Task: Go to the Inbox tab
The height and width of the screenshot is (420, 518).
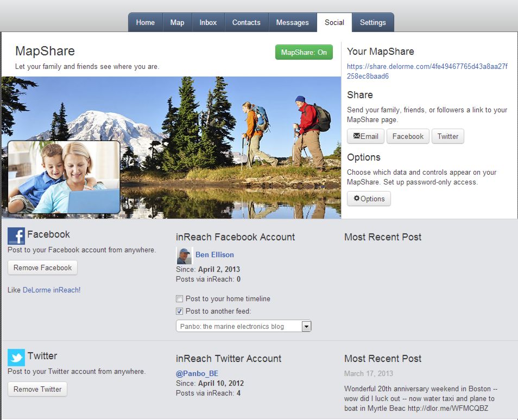Action: coord(208,22)
